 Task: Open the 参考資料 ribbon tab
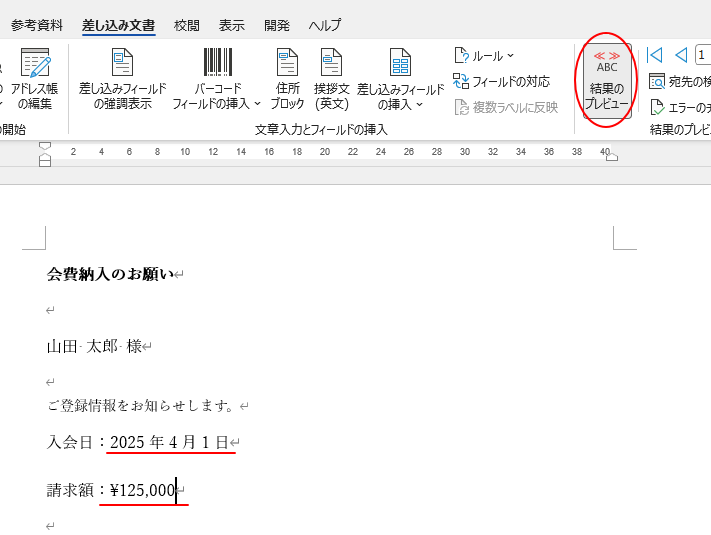[x=37, y=25]
